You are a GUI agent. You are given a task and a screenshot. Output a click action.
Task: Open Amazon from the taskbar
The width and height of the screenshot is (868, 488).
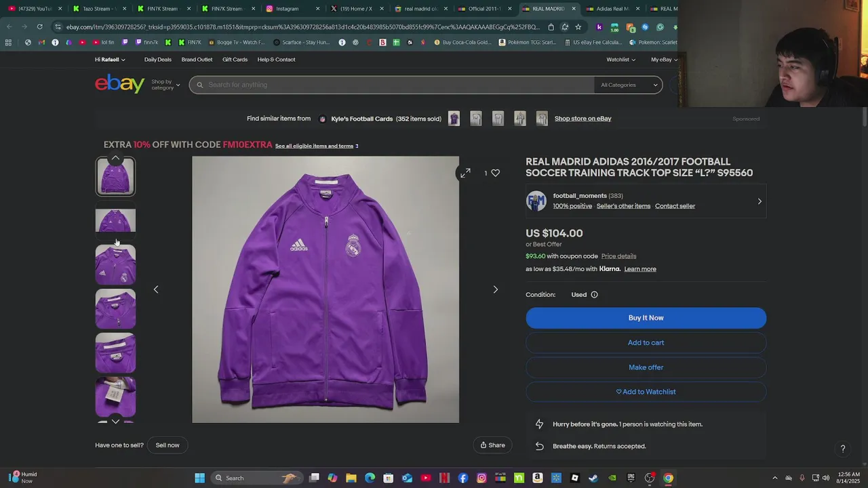coord(538,478)
